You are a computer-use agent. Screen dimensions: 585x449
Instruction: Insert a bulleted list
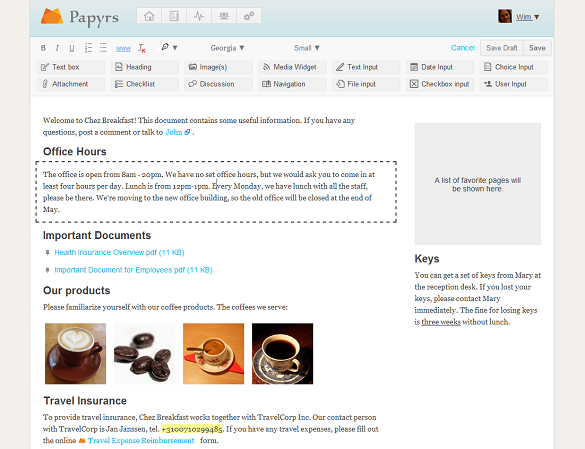pos(103,48)
